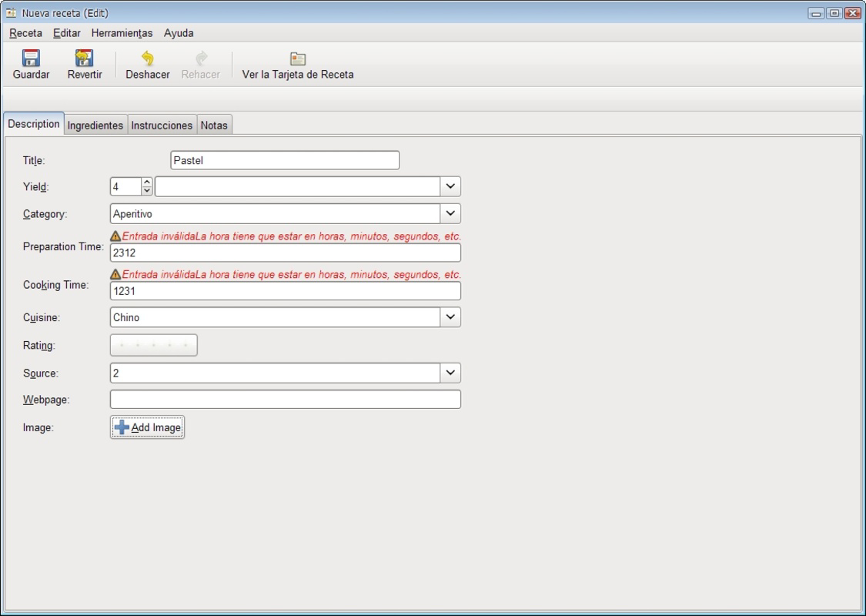Screen dimensions: 866x616
Task: Click warning icon above Preparation Time
Action: tap(115, 236)
